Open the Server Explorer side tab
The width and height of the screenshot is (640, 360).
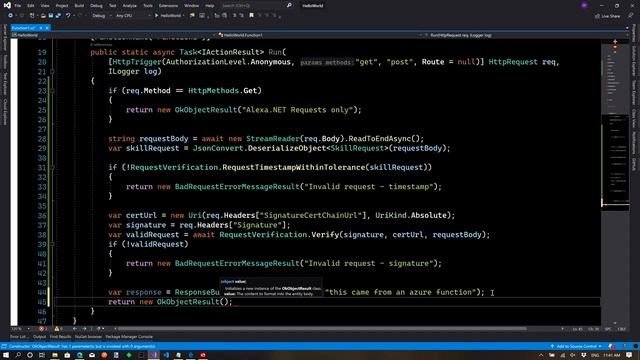pyautogui.click(x=5, y=38)
